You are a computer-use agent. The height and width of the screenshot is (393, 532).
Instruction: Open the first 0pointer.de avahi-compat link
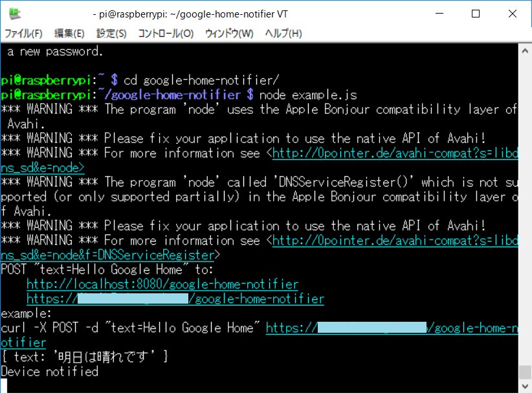click(x=395, y=153)
